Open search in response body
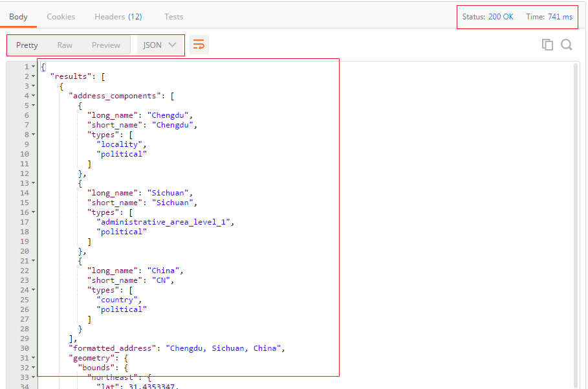 tap(566, 45)
